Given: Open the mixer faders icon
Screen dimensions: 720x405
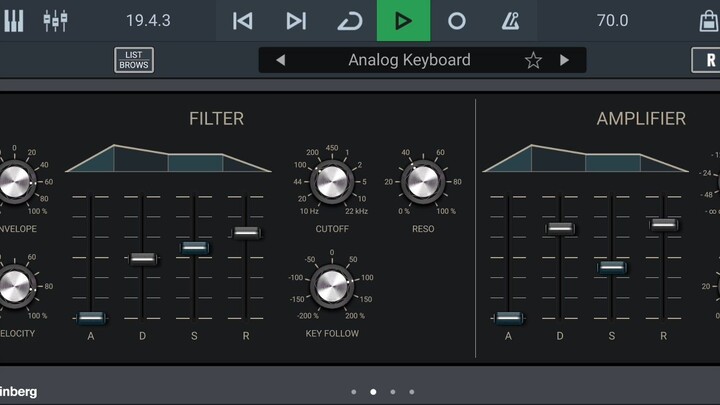Looking at the screenshot, I should [55, 21].
